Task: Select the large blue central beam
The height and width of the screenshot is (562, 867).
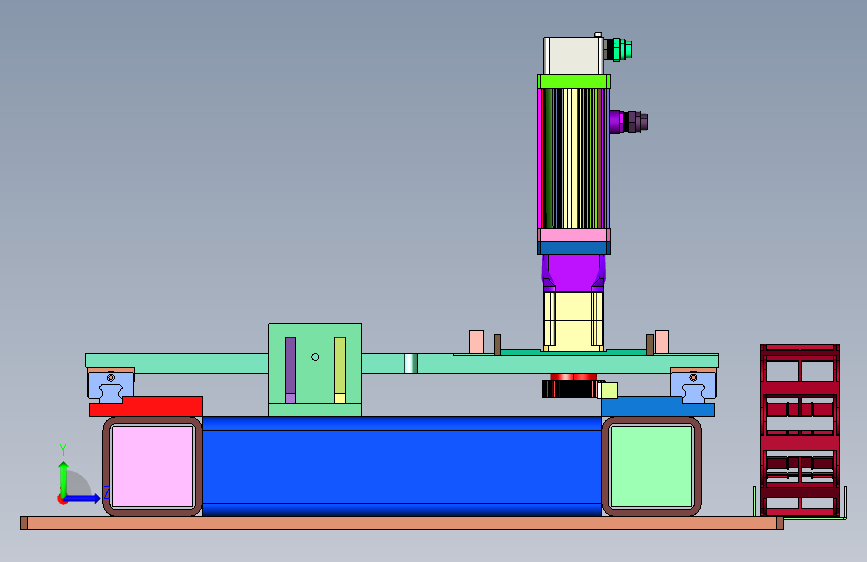Action: click(402, 466)
